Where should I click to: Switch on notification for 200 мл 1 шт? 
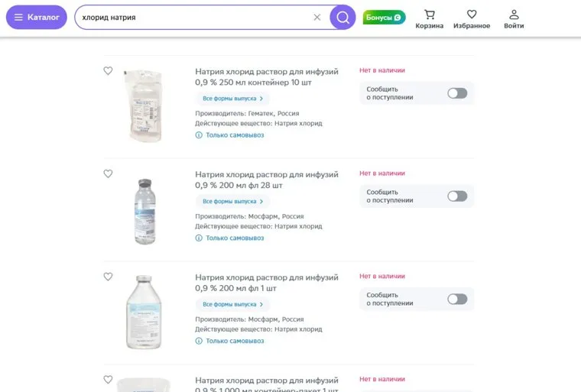click(456, 299)
